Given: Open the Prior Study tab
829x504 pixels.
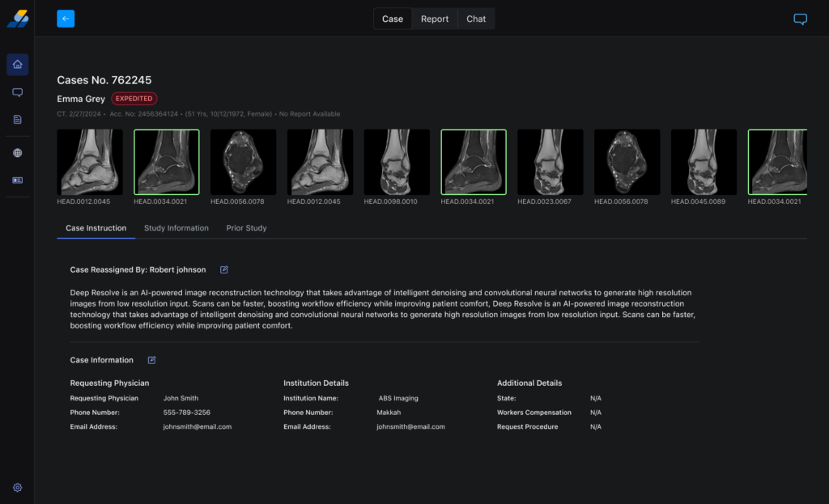Looking at the screenshot, I should (x=246, y=228).
